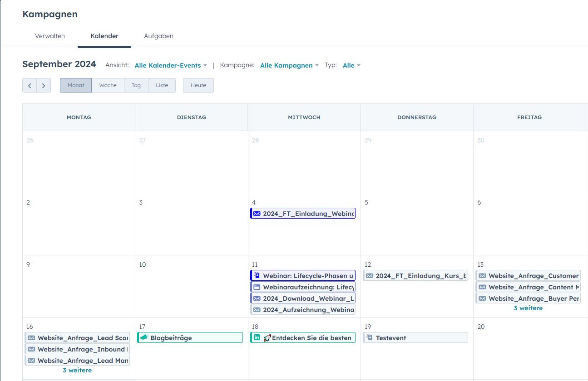Click the email icon on 2024_FT_Einladung_Webinar event
The width and height of the screenshot is (588, 381).
[x=257, y=214]
